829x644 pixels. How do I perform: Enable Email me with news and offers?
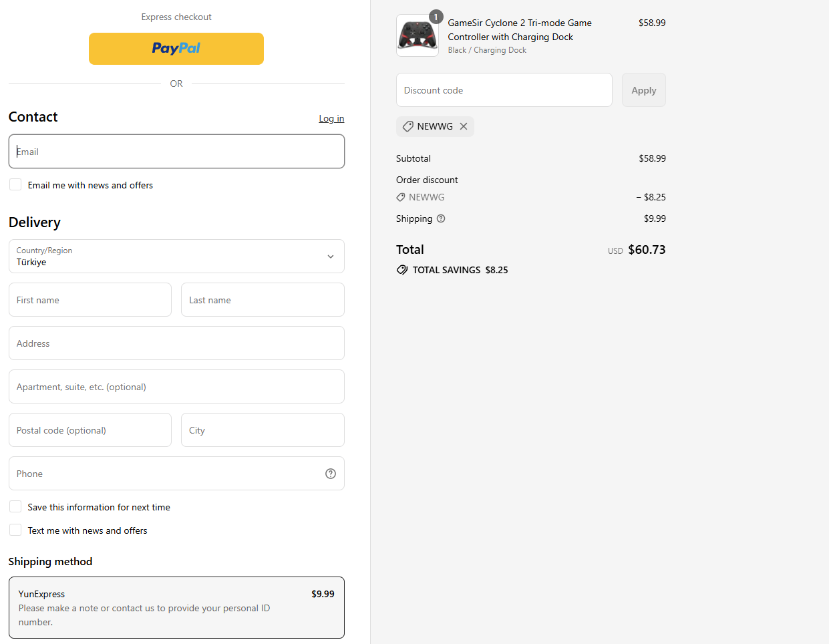click(x=15, y=185)
